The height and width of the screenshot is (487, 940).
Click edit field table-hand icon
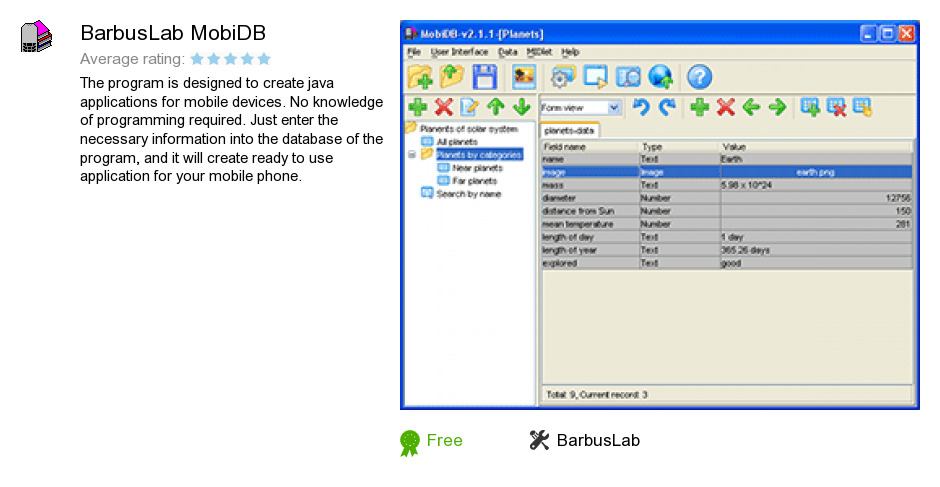[862, 107]
